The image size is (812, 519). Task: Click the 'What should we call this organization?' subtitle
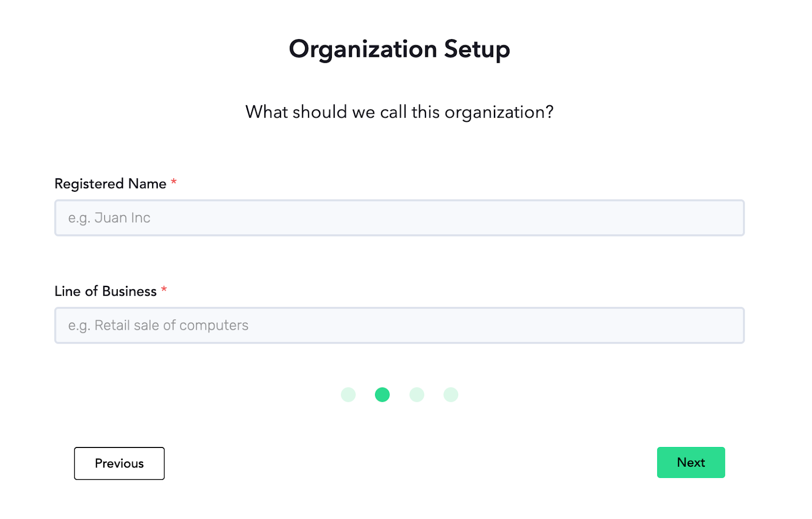tap(399, 112)
